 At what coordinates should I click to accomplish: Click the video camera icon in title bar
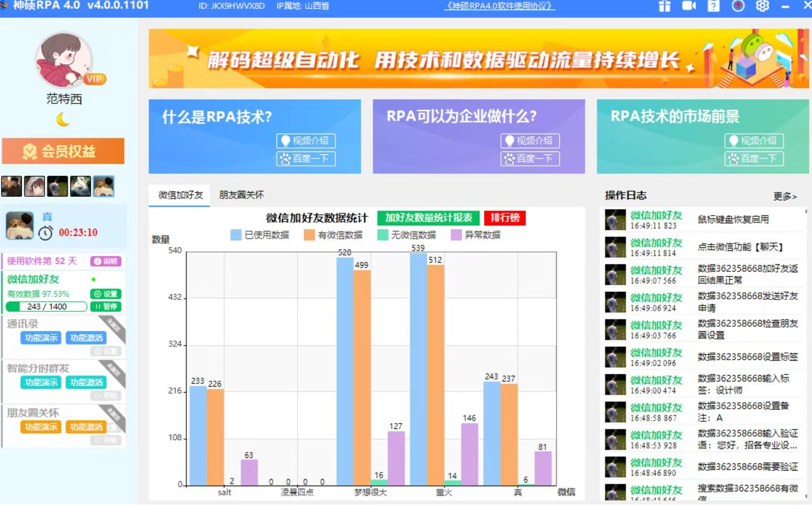689,6
